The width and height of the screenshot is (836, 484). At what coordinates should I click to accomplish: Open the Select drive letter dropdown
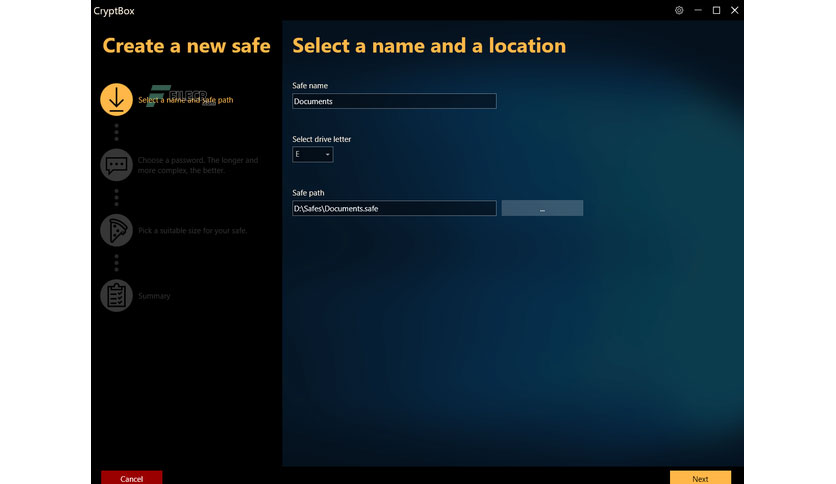(x=312, y=154)
